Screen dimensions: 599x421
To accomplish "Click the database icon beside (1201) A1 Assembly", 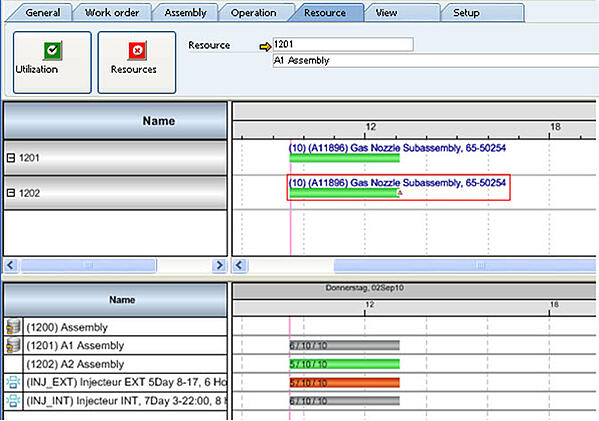I will click(x=13, y=345).
